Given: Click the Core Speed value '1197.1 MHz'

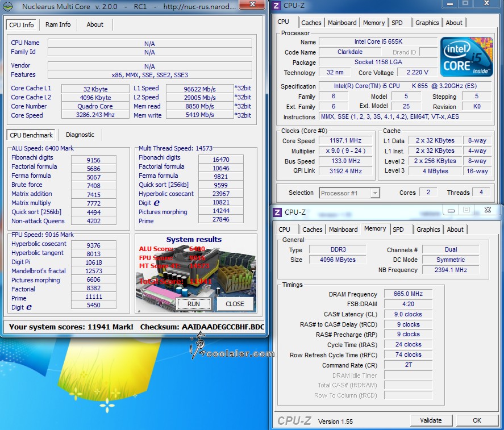Looking at the screenshot, I should click(345, 140).
